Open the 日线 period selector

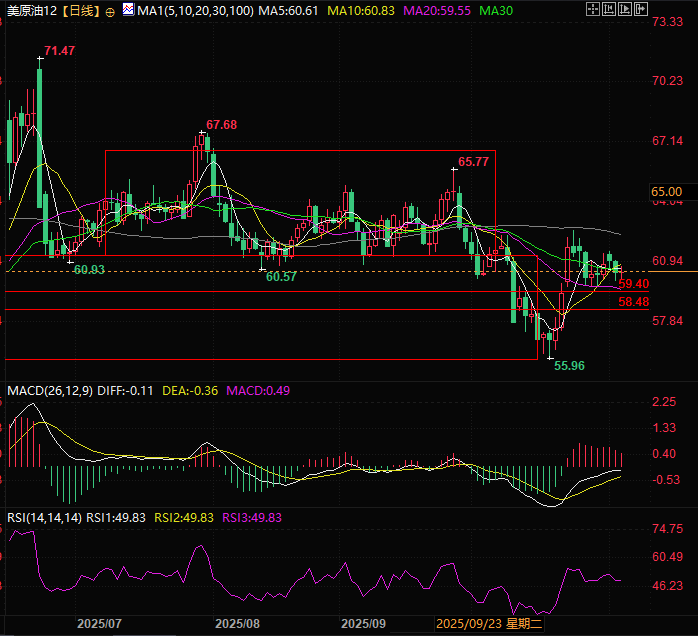coord(79,10)
